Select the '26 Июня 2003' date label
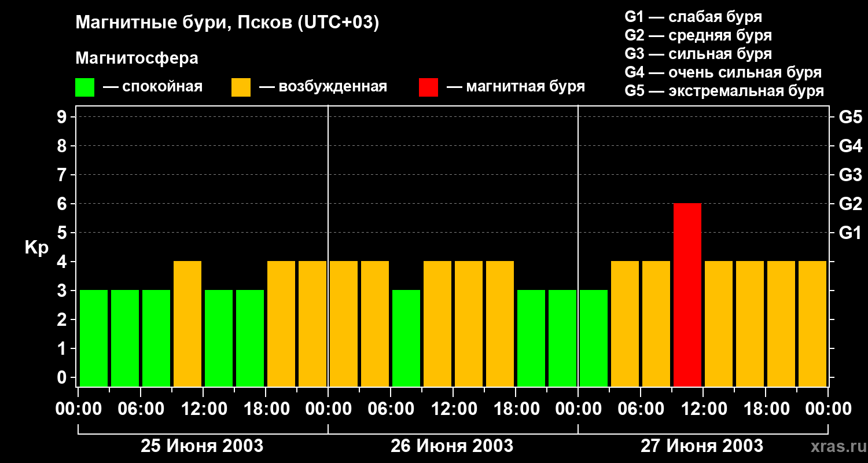This screenshot has width=868, height=463. pyautogui.click(x=452, y=446)
